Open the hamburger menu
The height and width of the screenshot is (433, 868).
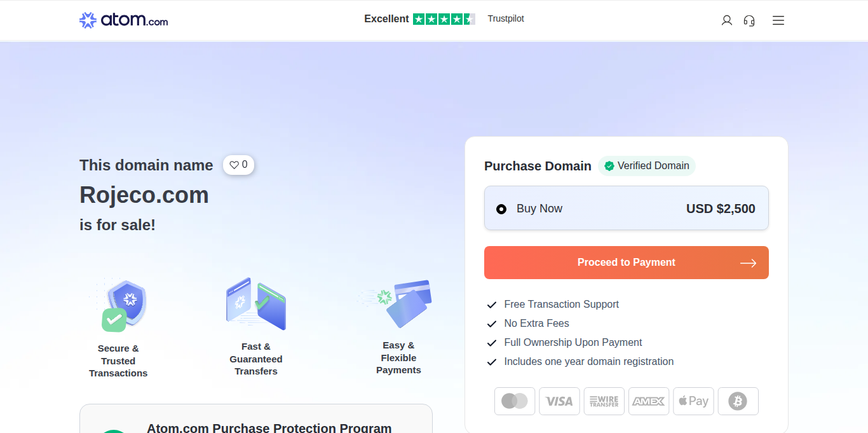tap(778, 20)
